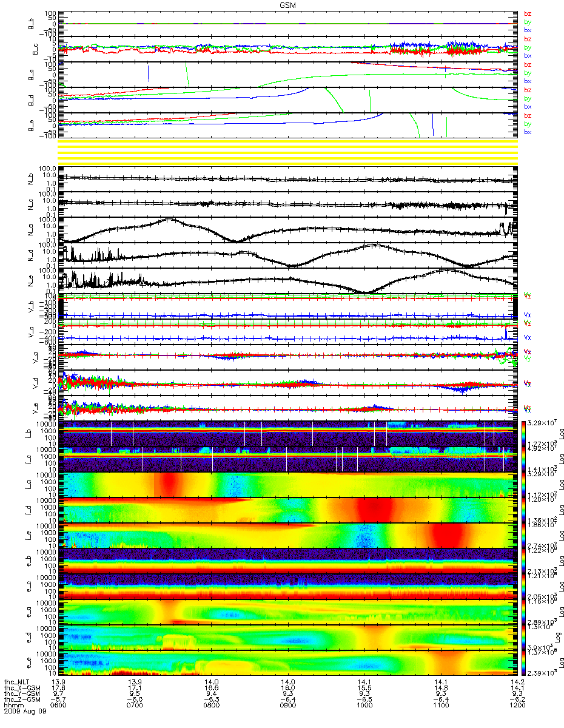
Task: Click the bx legend of the B_a panel
Action: point(528,81)
